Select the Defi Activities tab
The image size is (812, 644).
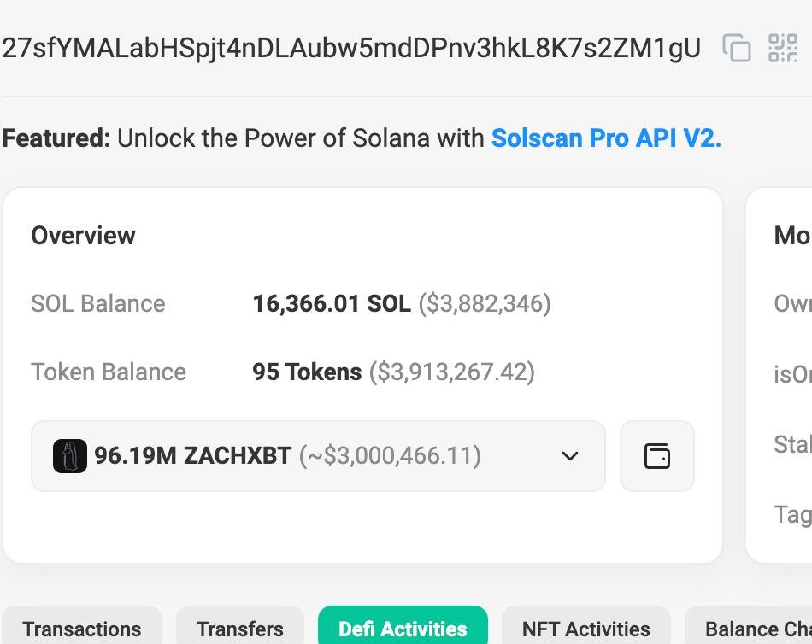403,629
